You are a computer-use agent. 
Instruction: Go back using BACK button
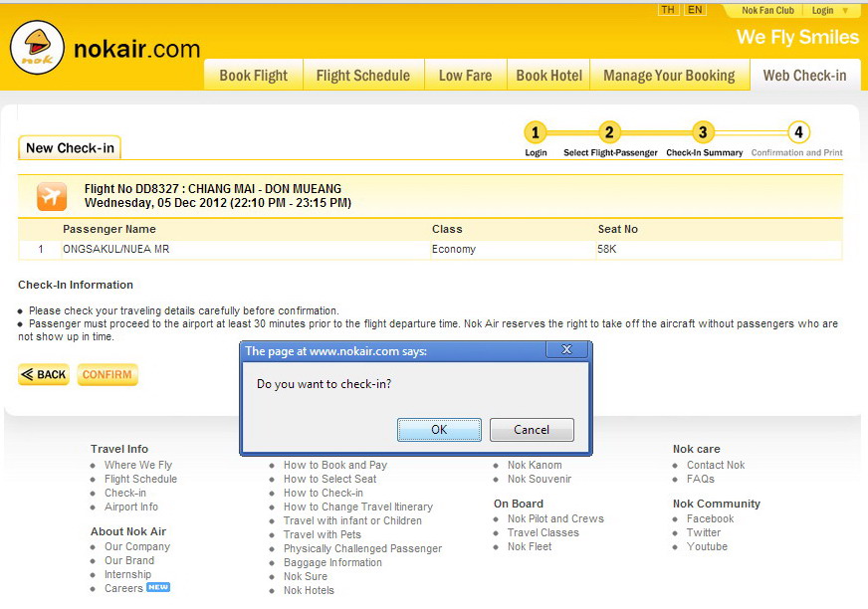tap(44, 375)
